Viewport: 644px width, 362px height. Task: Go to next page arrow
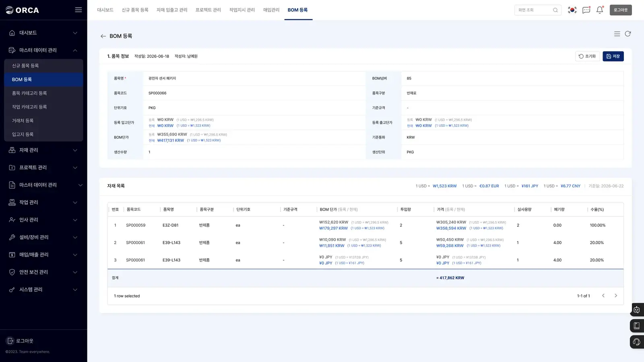click(x=616, y=296)
